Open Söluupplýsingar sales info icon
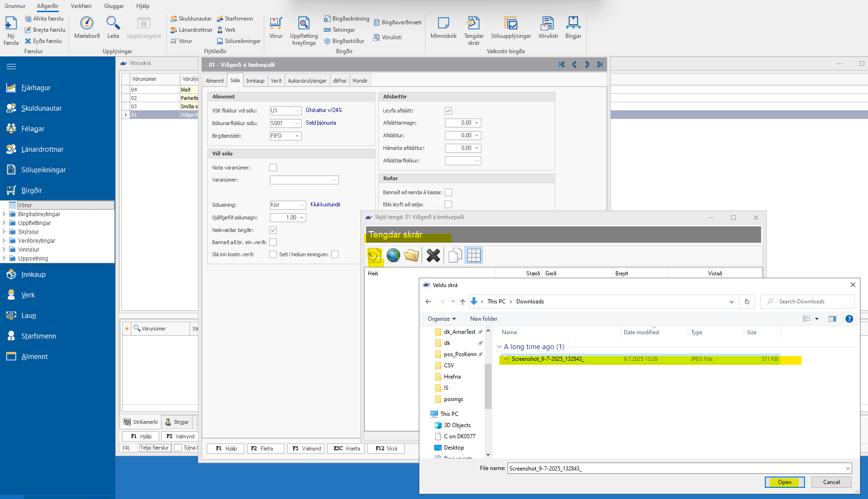The height and width of the screenshot is (499, 868). (x=510, y=23)
